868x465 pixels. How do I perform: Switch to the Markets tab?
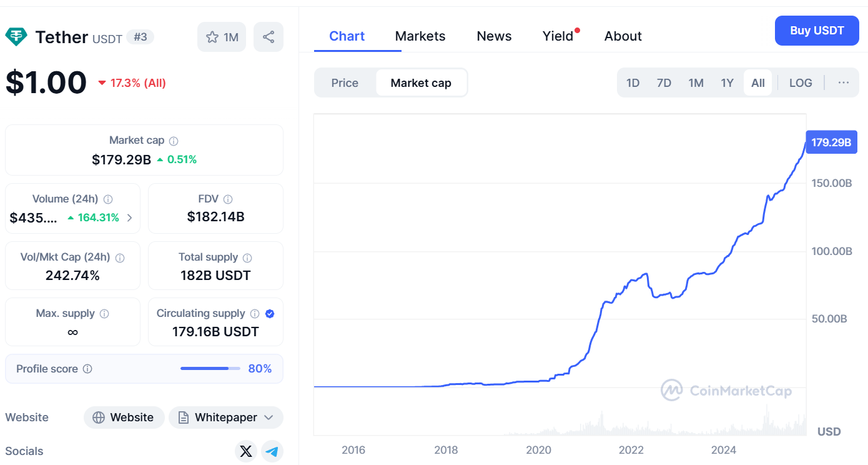tap(420, 36)
